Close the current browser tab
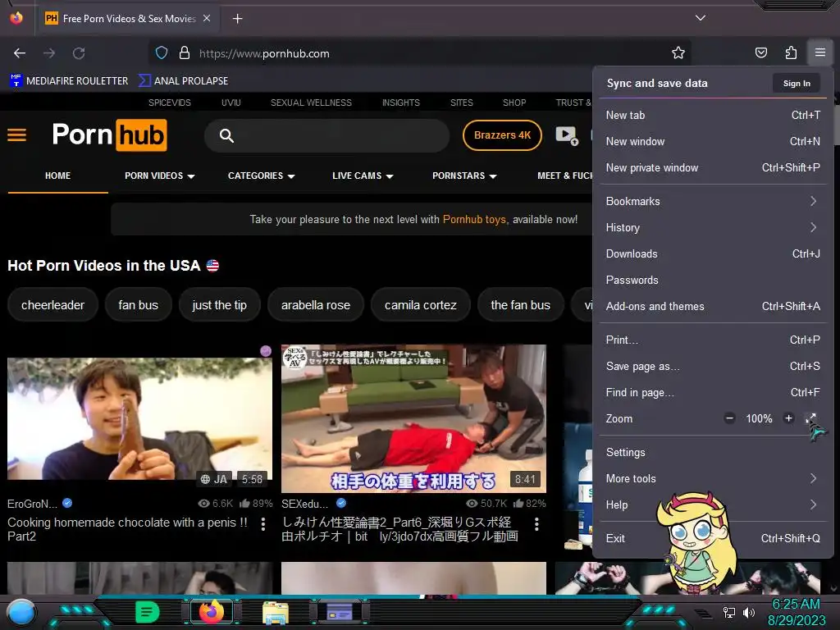Image resolution: width=840 pixels, height=630 pixels. [x=207, y=18]
